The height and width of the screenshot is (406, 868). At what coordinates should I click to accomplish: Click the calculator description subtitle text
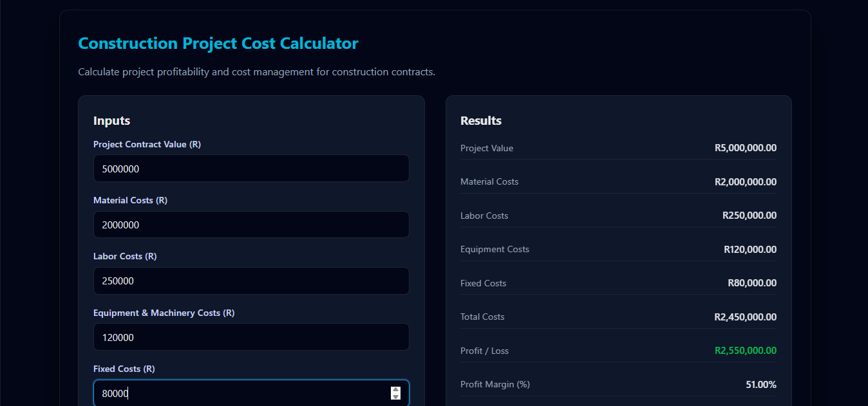[256, 71]
